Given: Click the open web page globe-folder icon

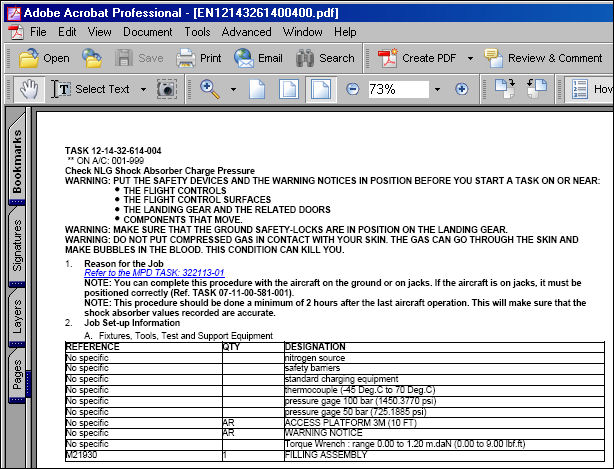Looking at the screenshot, I should [x=92, y=58].
